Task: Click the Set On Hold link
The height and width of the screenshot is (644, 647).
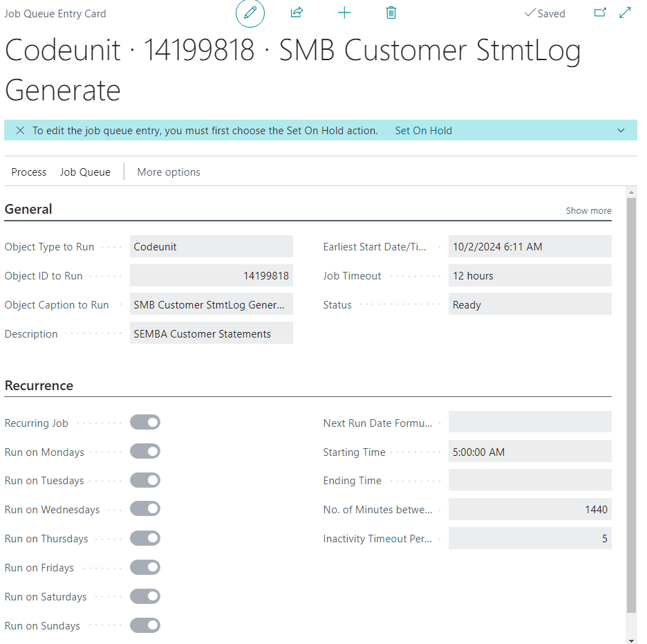Action: click(x=423, y=131)
